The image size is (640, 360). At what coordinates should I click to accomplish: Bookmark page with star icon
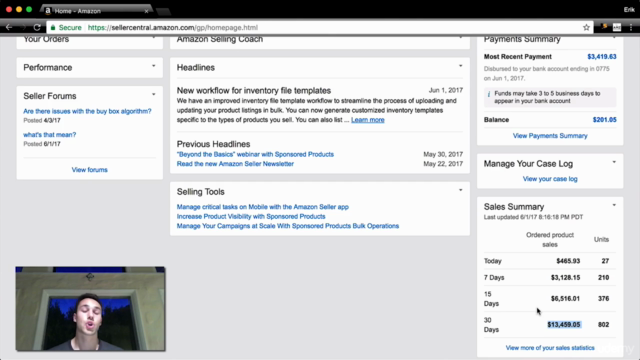click(x=586, y=27)
